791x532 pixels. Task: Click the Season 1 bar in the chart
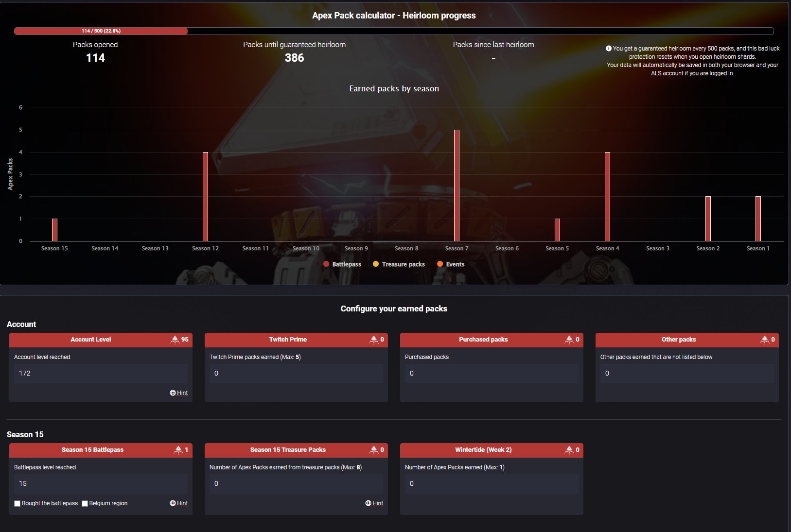(758, 219)
